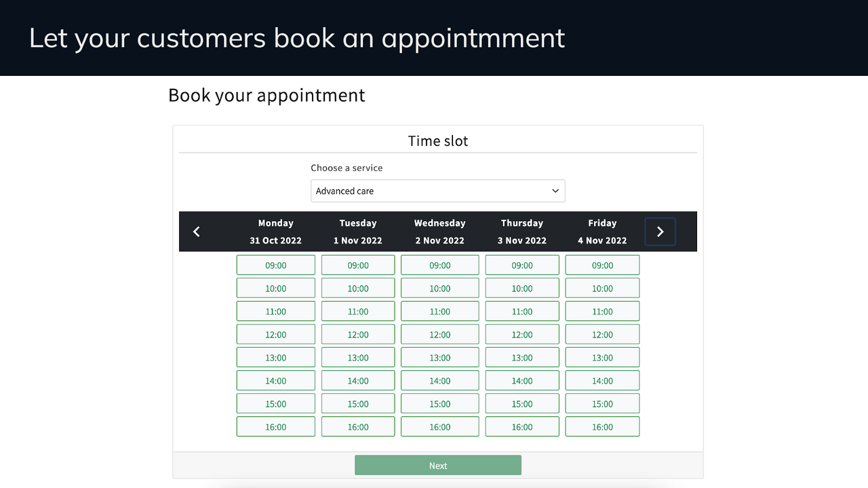Click the left arrow to view previous week
Image resolution: width=868 pixels, height=488 pixels.
[x=196, y=231]
